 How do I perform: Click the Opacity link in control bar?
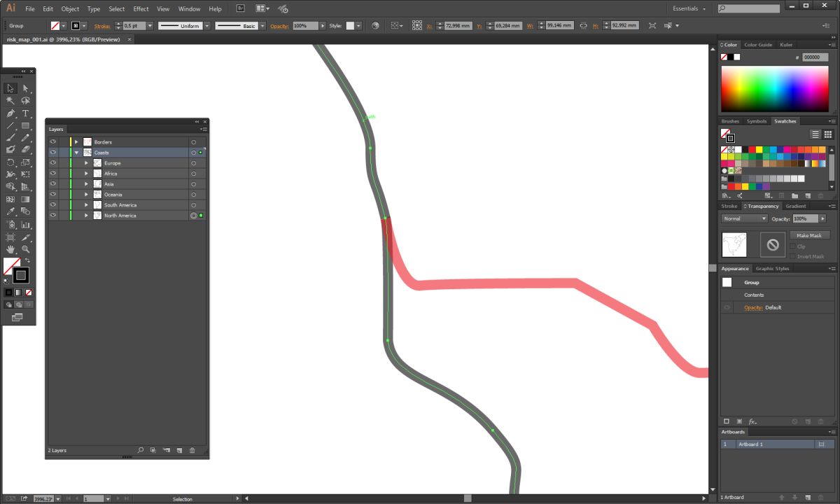tap(279, 26)
